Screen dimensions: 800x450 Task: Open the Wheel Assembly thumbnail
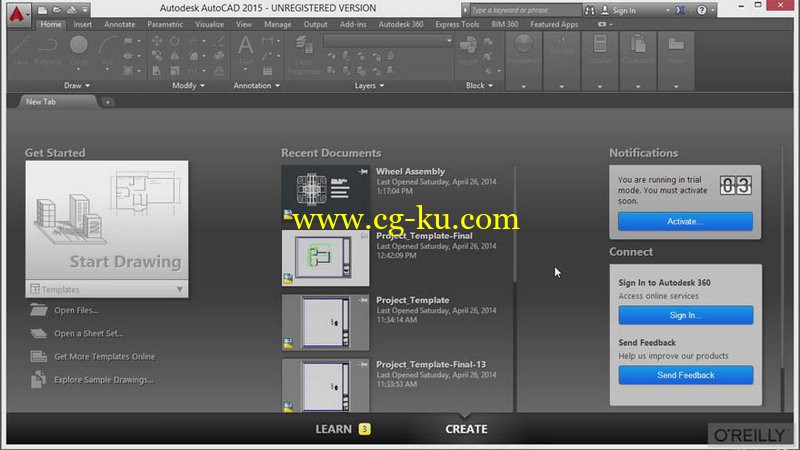point(326,194)
